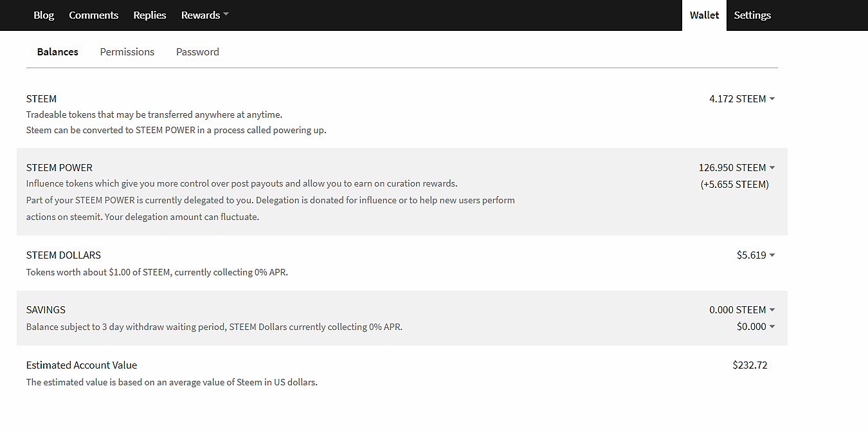The height and width of the screenshot is (431, 868).
Task: Go to Comments section
Action: (94, 15)
